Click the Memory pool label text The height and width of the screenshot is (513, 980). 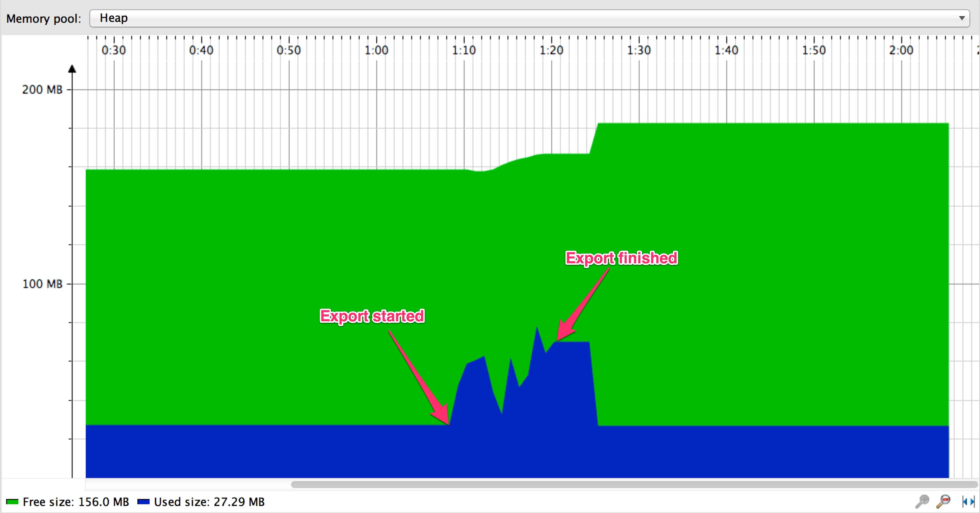click(44, 19)
